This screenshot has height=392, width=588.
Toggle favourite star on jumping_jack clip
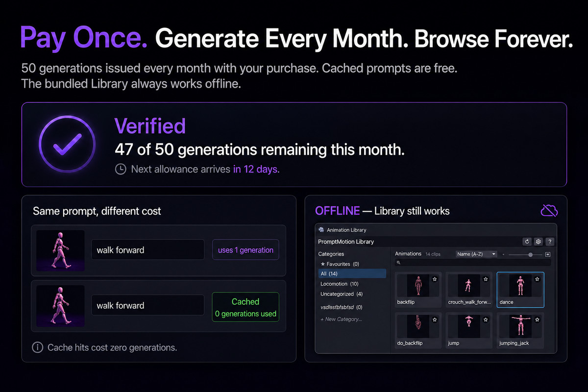coord(537,319)
